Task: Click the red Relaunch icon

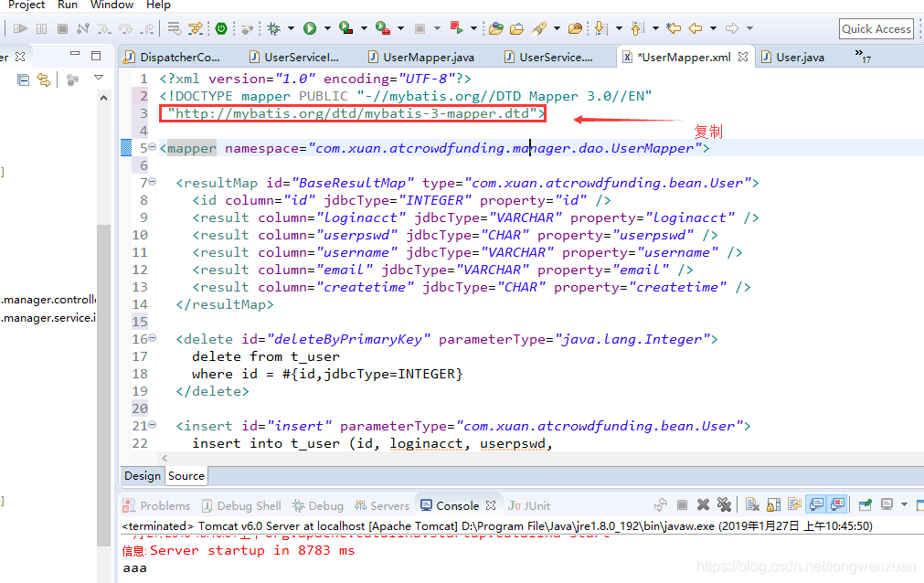Action: coord(457,27)
